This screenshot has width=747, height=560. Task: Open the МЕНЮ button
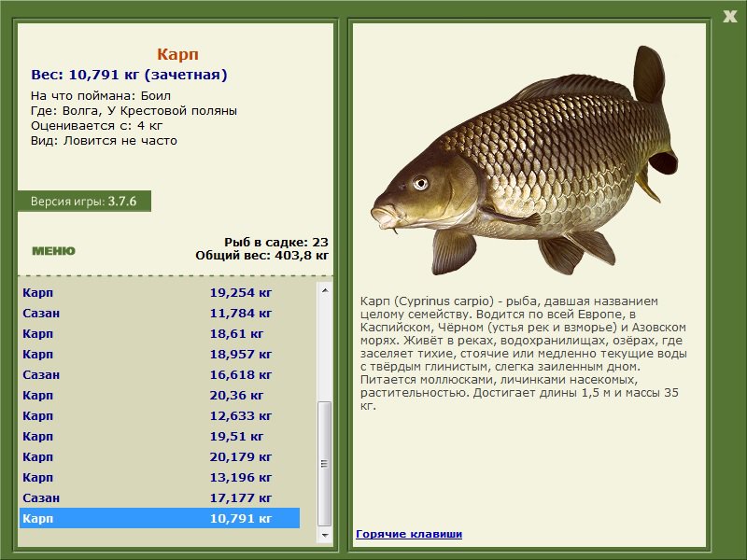point(53,251)
